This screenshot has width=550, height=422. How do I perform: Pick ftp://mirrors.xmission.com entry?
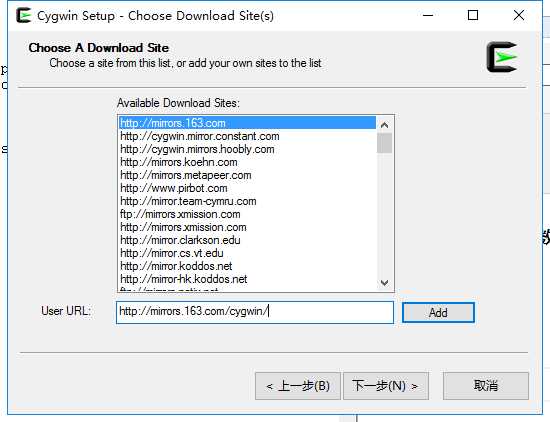click(x=247, y=214)
